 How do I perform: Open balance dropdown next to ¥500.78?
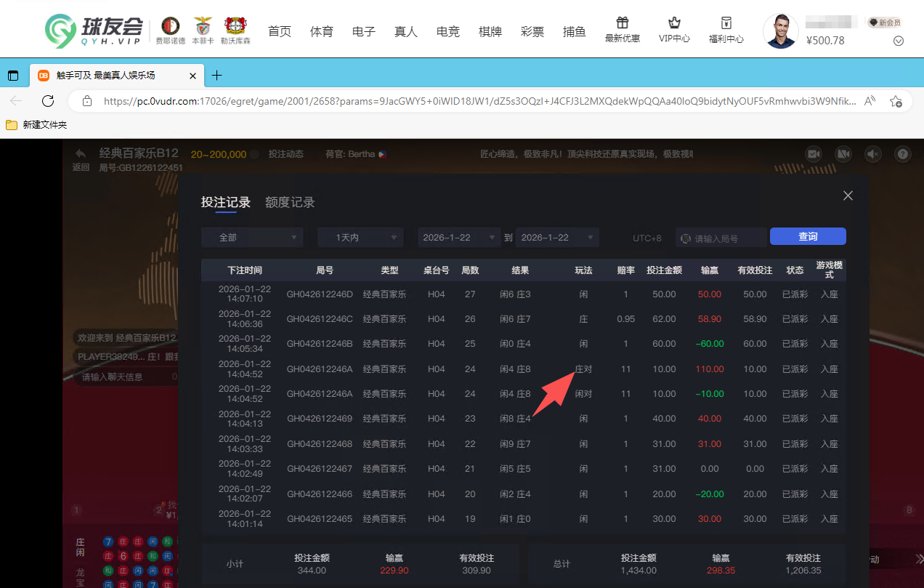[x=899, y=41]
